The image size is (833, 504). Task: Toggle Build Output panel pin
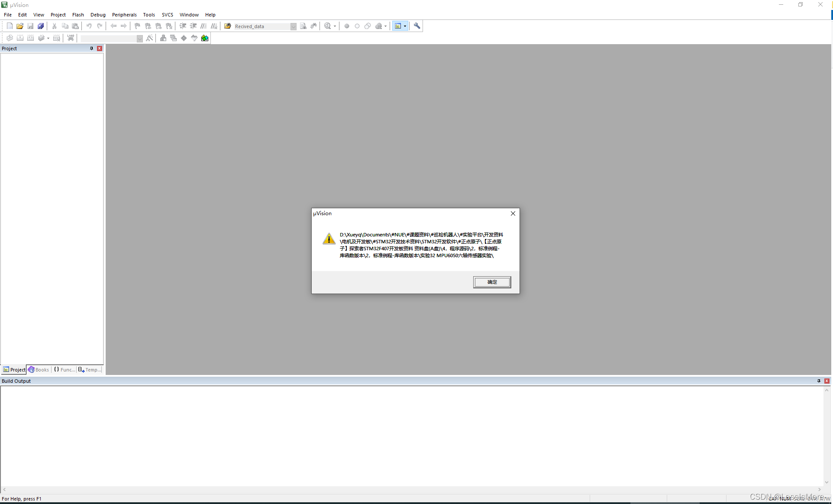(819, 381)
